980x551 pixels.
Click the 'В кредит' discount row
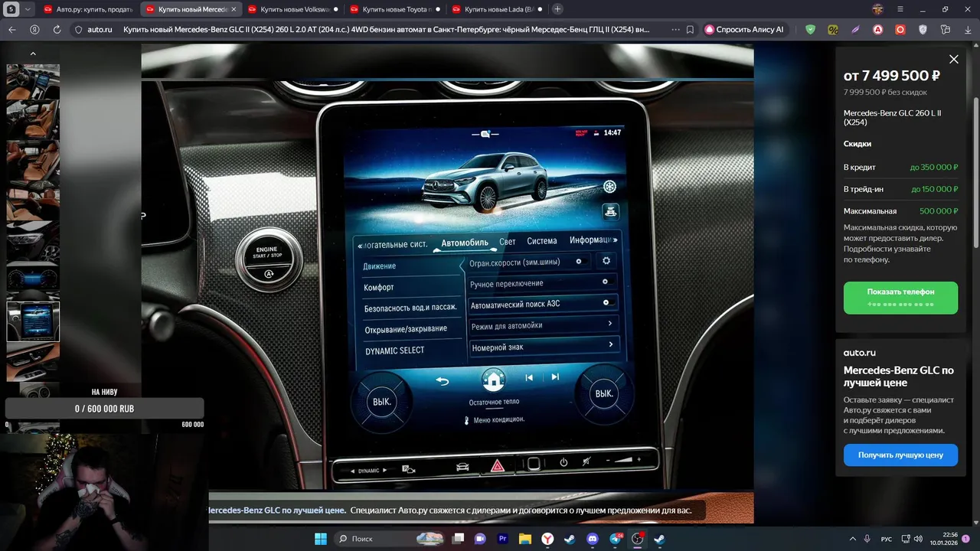click(900, 167)
